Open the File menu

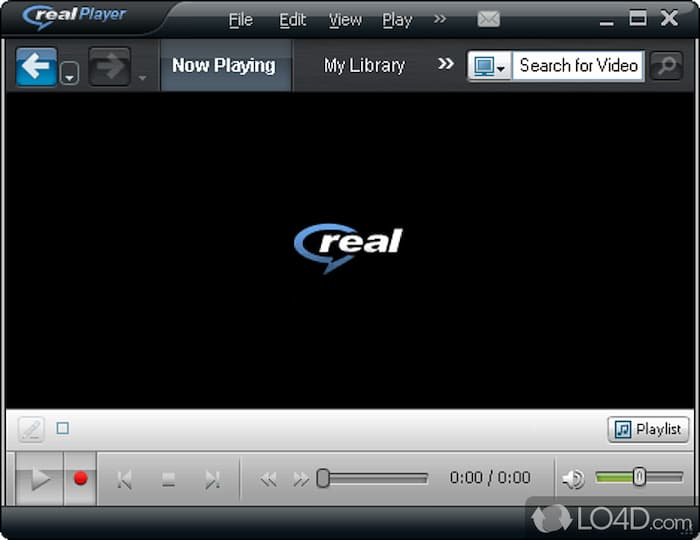pyautogui.click(x=241, y=20)
